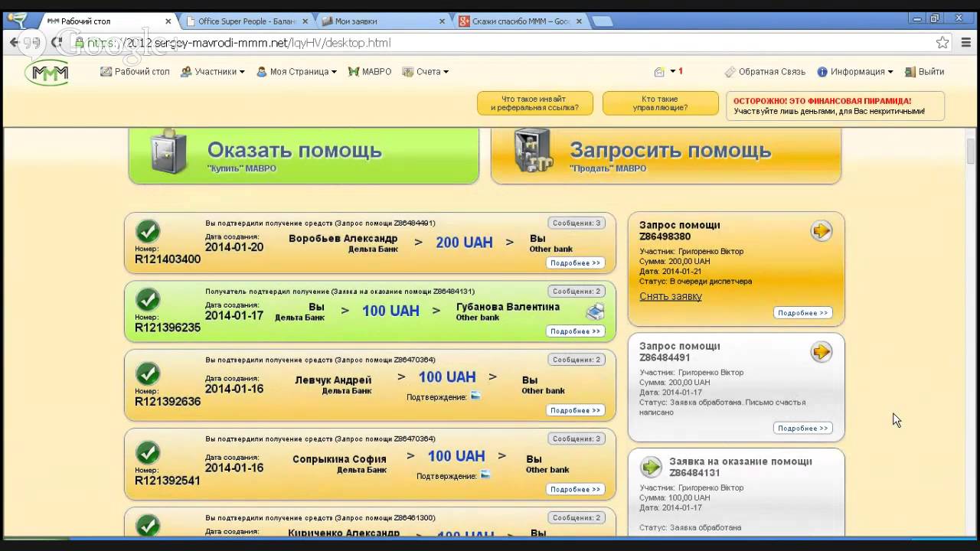
Task: Open the messages envelope icon
Action: 659,72
